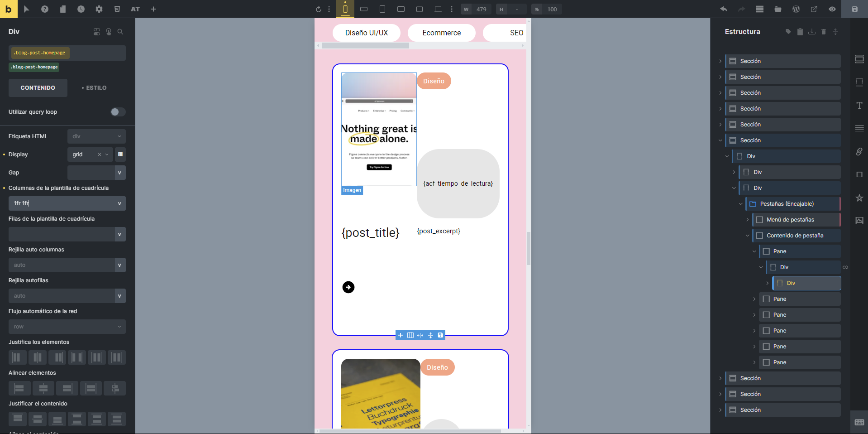Open the Display grid dropdown

point(90,154)
